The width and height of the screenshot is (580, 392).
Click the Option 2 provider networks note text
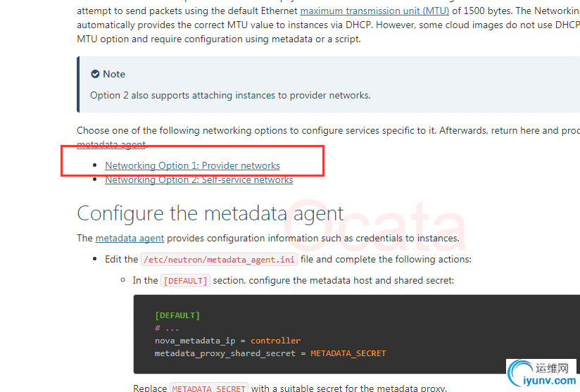coord(230,96)
